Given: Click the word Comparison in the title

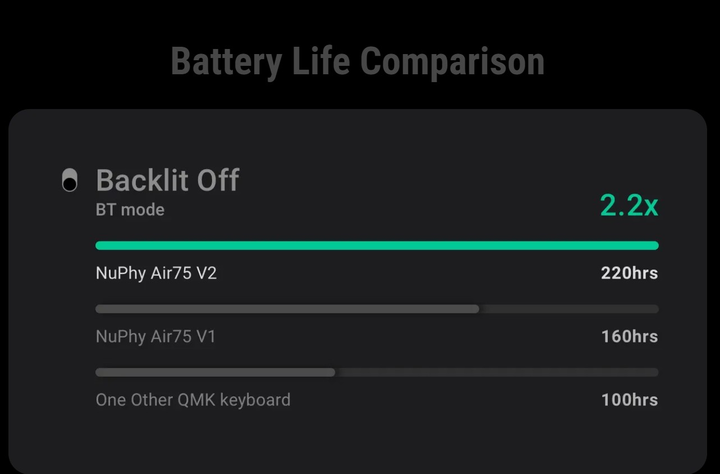Looking at the screenshot, I should pos(452,62).
